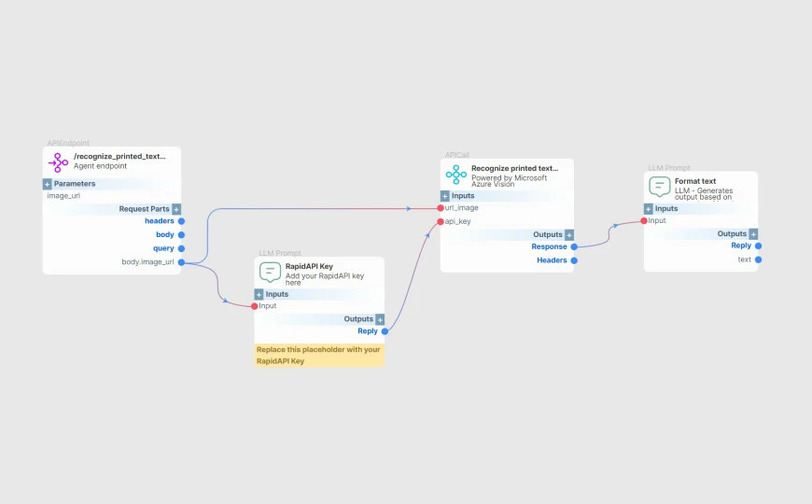The height and width of the screenshot is (504, 812).
Task: Click the headers output connector
Action: pos(181,221)
